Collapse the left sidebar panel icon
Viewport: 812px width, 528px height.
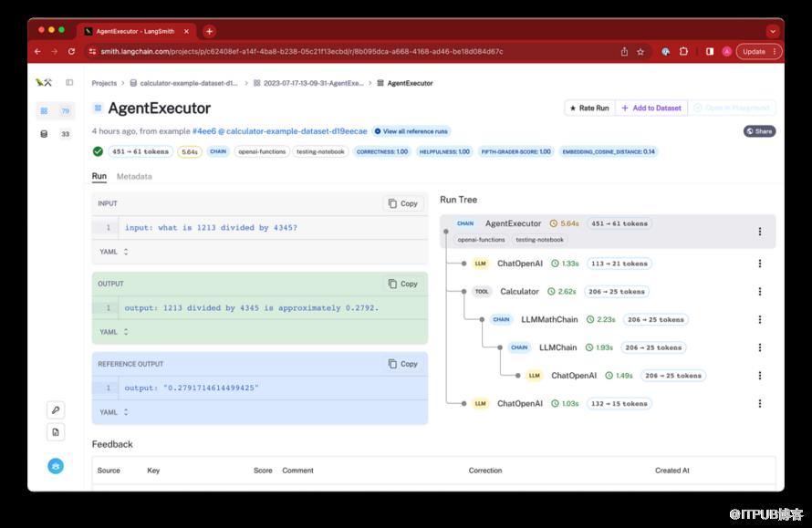(69, 82)
